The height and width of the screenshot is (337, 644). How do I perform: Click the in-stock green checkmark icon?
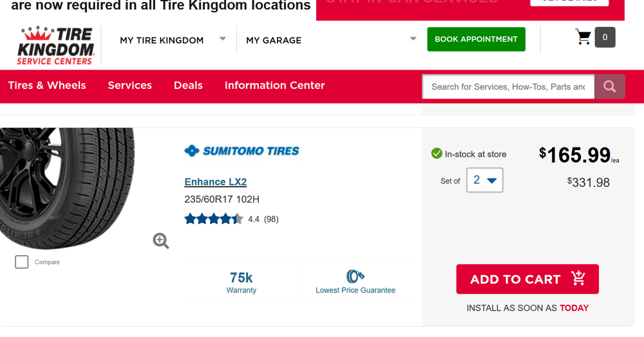tap(437, 154)
